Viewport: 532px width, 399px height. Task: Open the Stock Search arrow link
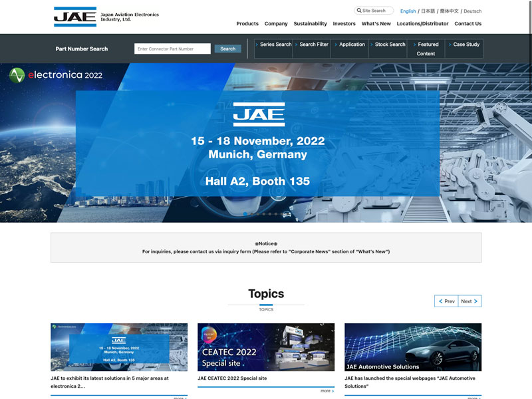(x=388, y=45)
